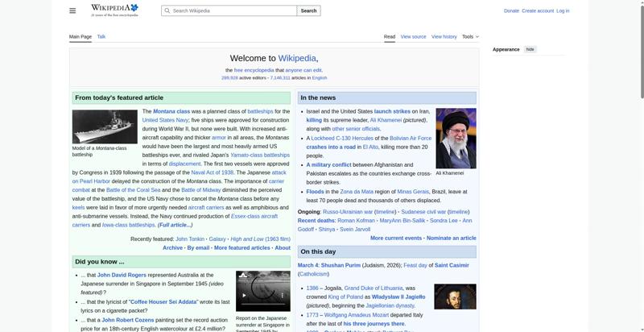The image size is (644, 332).
Task: Open the Nominate an article link
Action: 451,239
